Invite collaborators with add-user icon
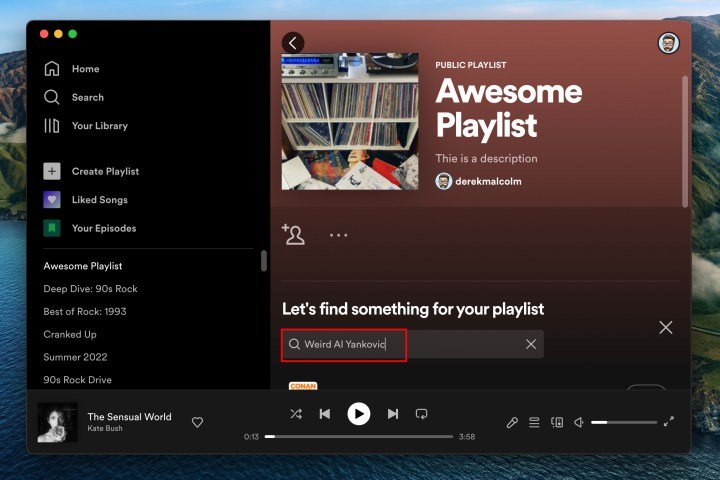Image resolution: width=720 pixels, height=480 pixels. (293, 235)
